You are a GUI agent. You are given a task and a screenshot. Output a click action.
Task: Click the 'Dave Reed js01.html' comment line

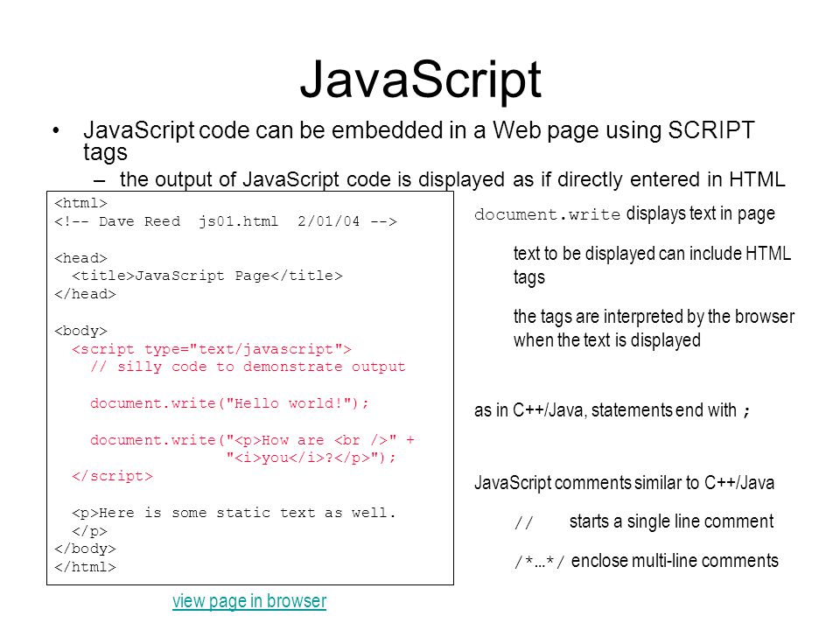click(226, 221)
